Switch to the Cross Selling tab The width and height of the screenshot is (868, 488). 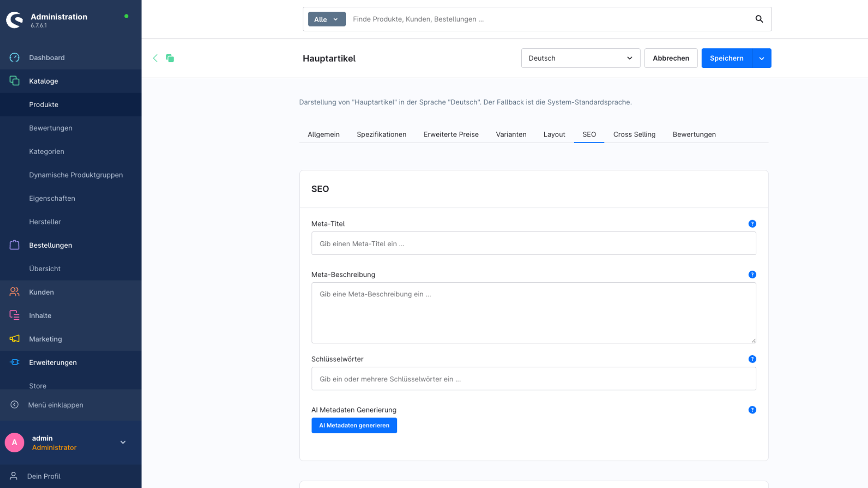(x=634, y=134)
